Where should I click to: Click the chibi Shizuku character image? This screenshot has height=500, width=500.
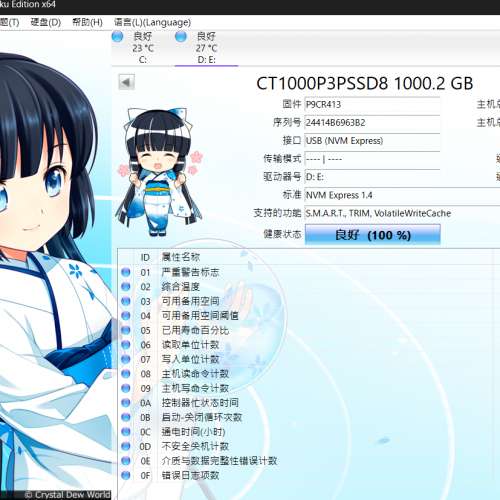click(x=160, y=172)
